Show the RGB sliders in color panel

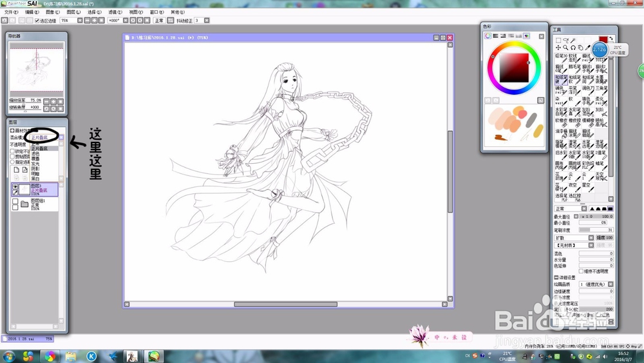point(495,36)
